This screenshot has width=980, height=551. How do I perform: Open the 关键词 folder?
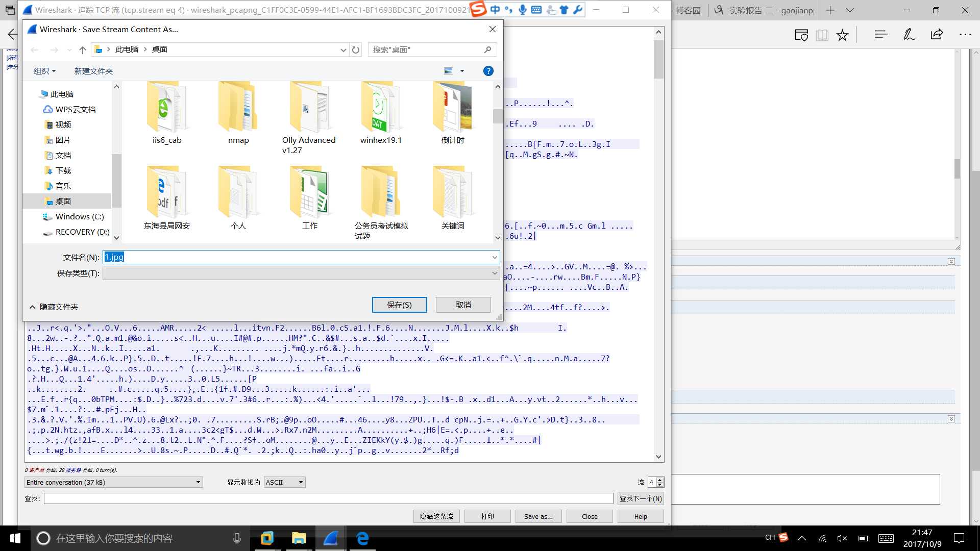(x=452, y=198)
